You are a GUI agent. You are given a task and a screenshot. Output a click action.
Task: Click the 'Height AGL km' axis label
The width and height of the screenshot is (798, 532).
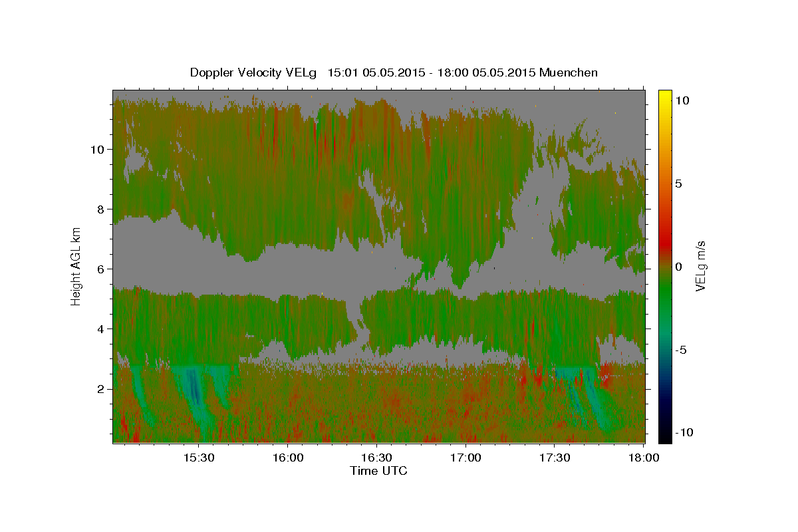(x=76, y=266)
